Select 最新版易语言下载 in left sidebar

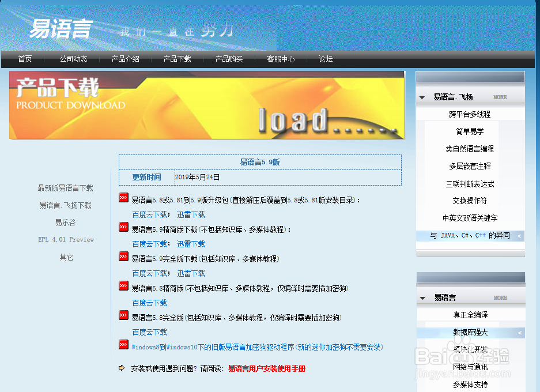point(66,188)
